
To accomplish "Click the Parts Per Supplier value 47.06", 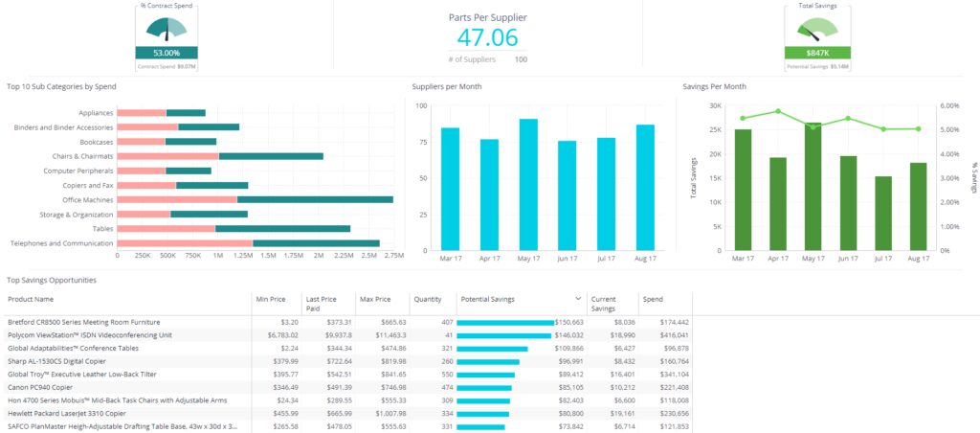I will click(487, 38).
